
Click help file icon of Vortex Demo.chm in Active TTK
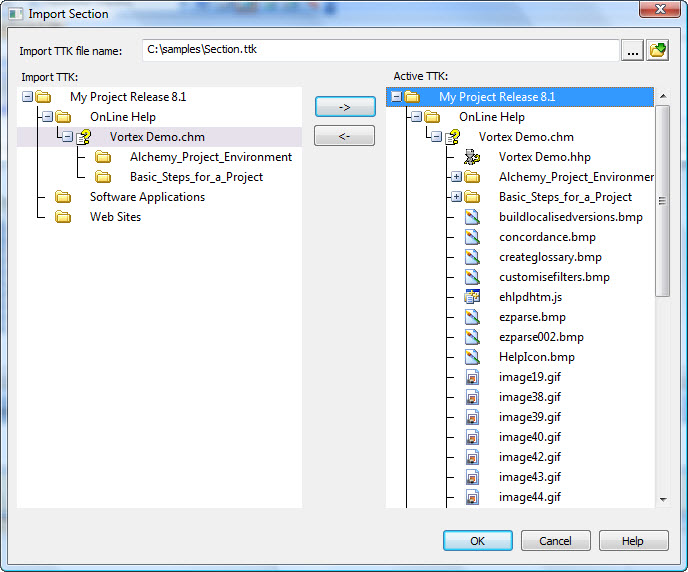point(452,137)
